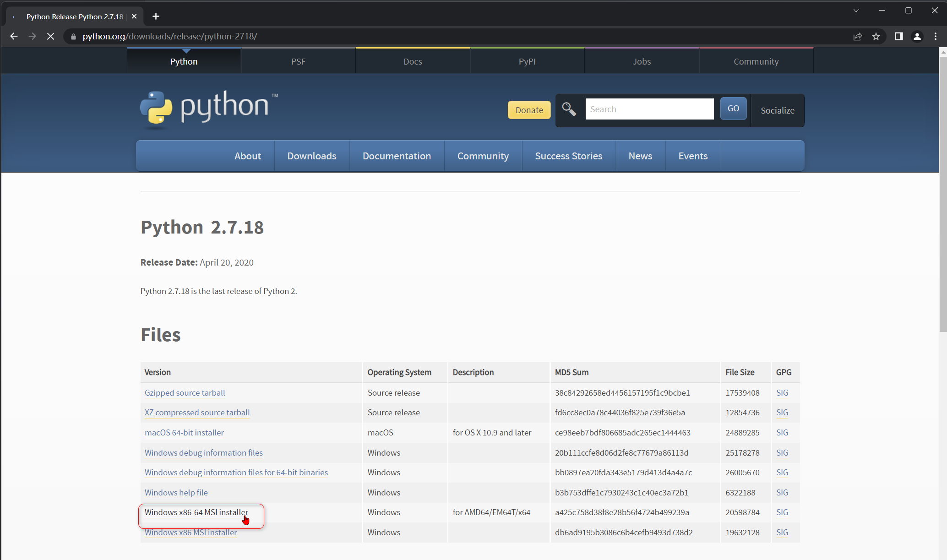This screenshot has height=560, width=947.
Task: Download the Gzipped source tarball
Action: (185, 392)
